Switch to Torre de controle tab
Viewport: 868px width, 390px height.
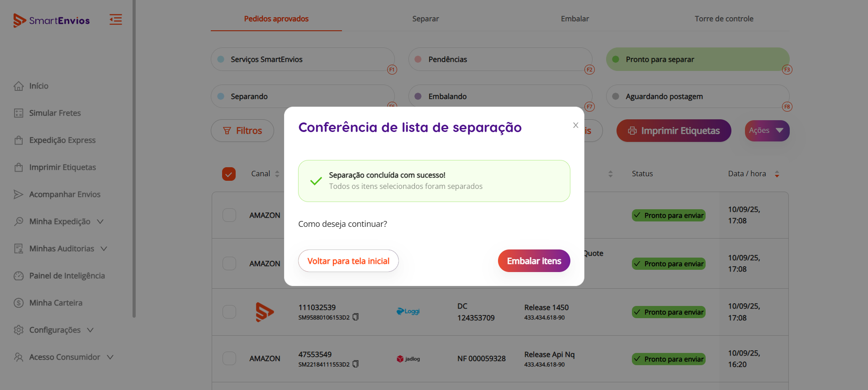(724, 19)
